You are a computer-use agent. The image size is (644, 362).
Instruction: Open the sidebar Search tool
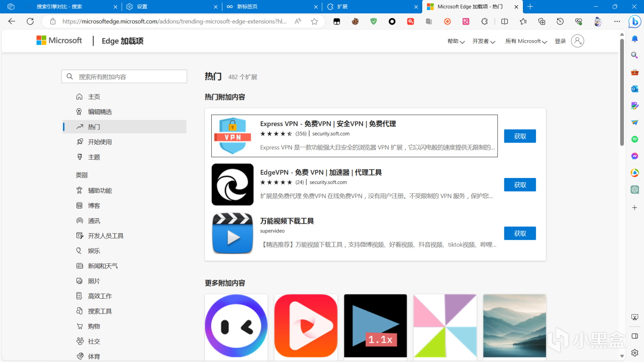(635, 55)
